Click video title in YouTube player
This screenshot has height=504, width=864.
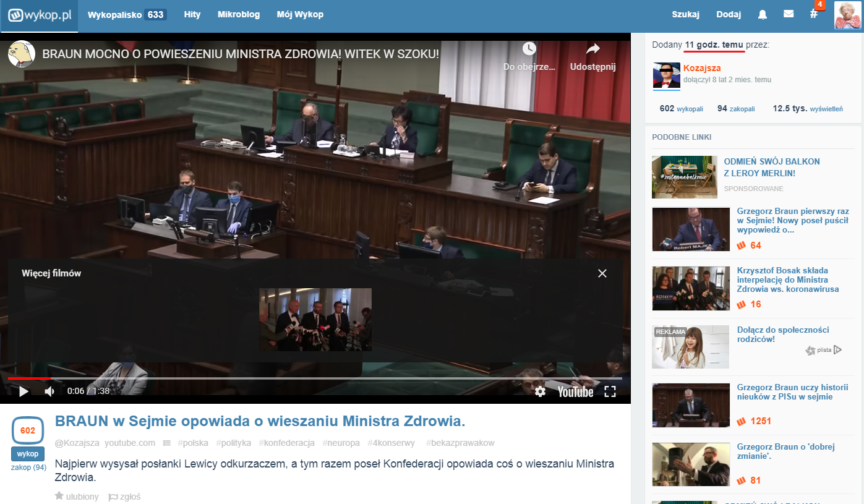pyautogui.click(x=241, y=54)
